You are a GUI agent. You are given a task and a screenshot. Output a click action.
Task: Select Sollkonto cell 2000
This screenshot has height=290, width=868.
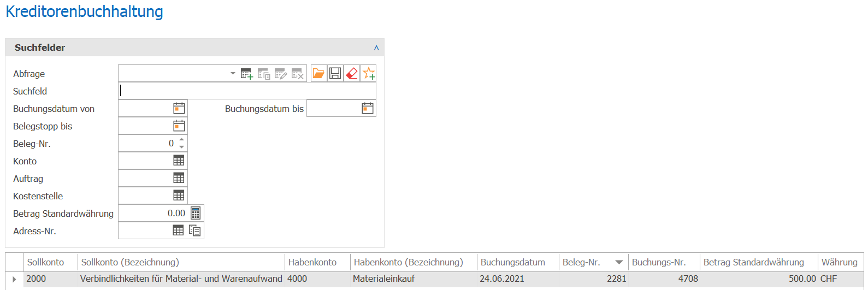[51, 279]
